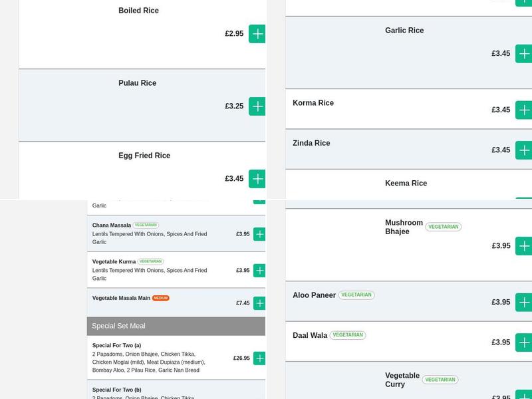Select the Special For Two (b) title
The width and height of the screenshot is (532, 399).
click(117, 390)
